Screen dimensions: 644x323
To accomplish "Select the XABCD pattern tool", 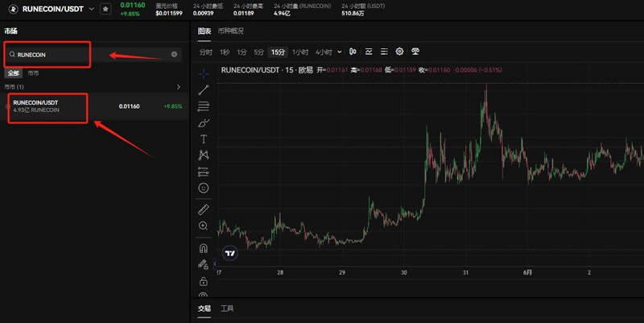I will (204, 155).
